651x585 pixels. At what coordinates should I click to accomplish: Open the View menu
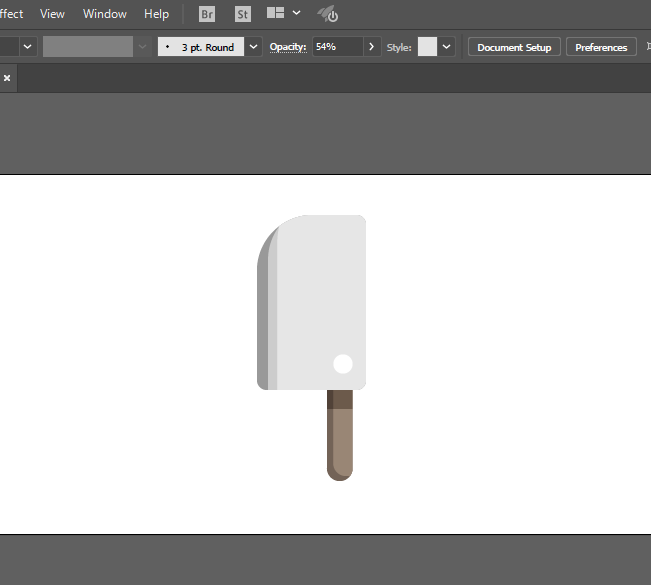click(52, 14)
